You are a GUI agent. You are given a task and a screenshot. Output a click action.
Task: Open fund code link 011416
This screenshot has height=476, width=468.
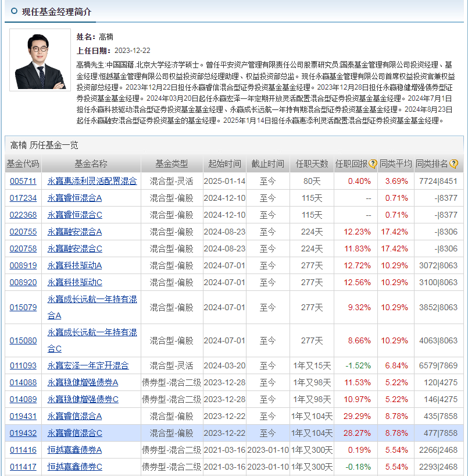(23, 450)
